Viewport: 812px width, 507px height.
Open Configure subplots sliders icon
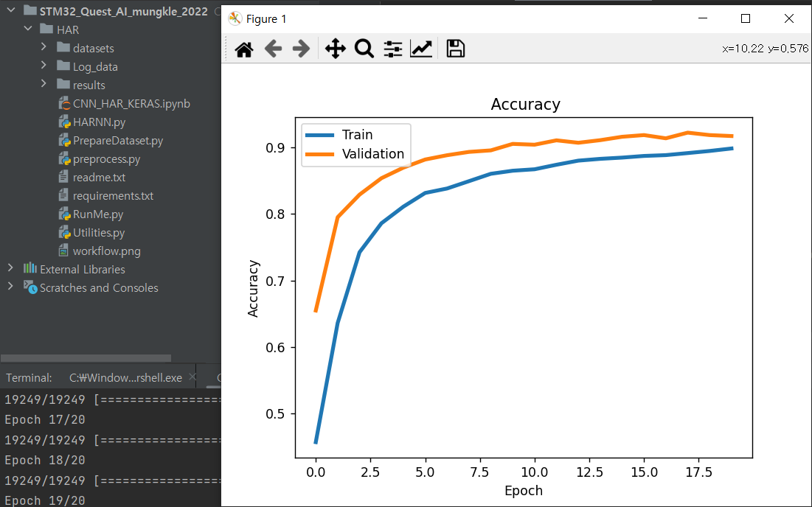click(393, 49)
